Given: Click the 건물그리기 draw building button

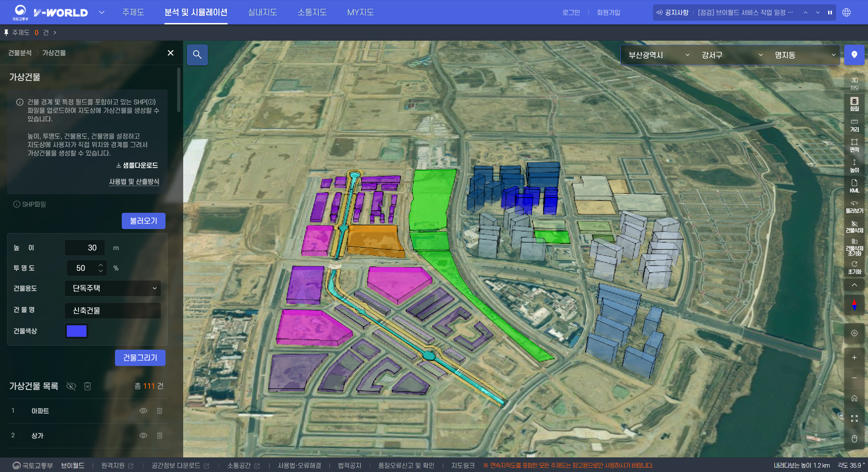Looking at the screenshot, I should pyautogui.click(x=140, y=358).
